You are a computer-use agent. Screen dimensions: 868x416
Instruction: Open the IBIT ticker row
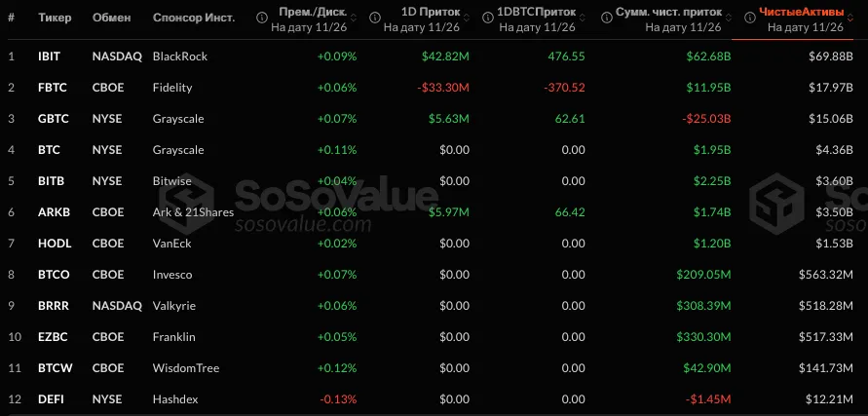tap(48, 57)
